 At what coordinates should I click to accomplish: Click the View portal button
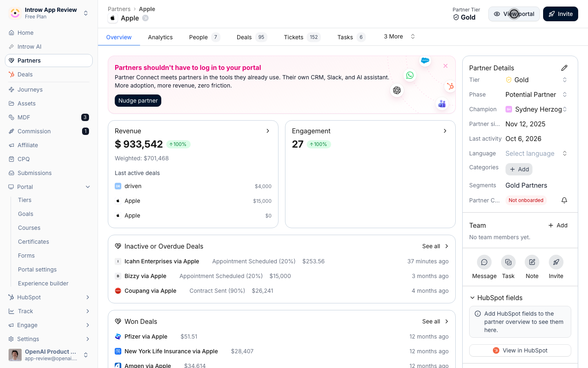[514, 14]
